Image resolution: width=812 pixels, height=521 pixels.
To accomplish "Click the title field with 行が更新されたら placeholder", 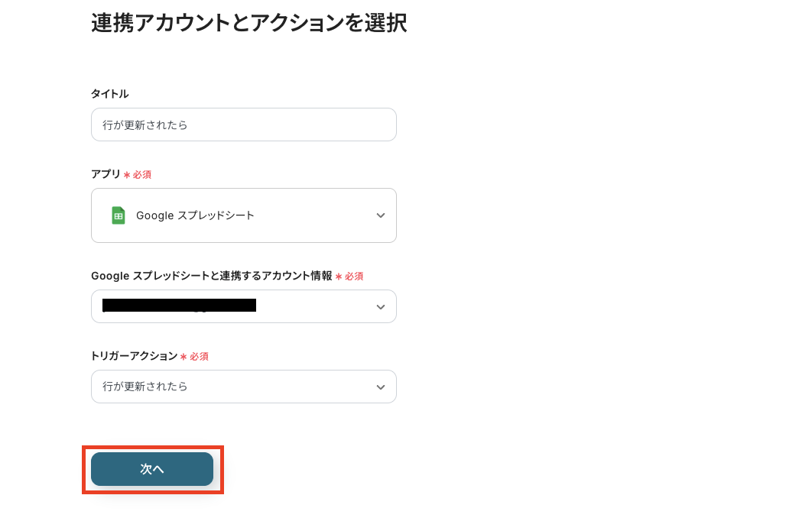I will (x=243, y=125).
